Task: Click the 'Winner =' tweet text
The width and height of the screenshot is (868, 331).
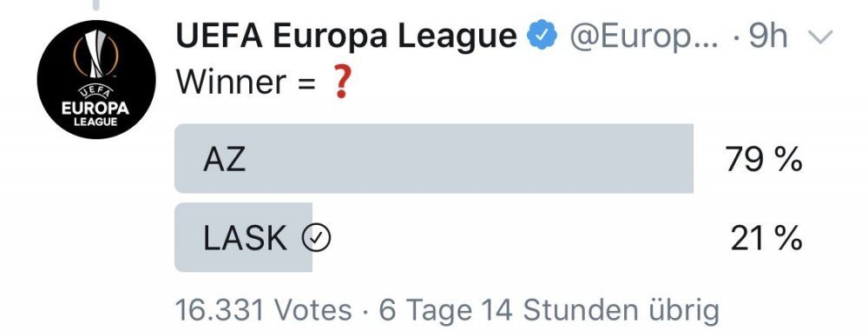Action: tap(246, 83)
